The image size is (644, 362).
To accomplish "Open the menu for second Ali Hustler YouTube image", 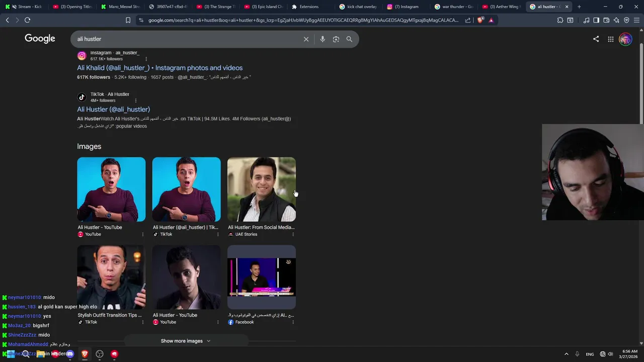I will coord(218,322).
